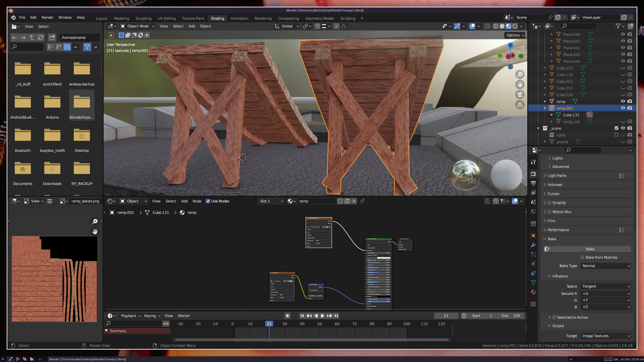Hide ramp.001 with its eye icon

point(623,108)
